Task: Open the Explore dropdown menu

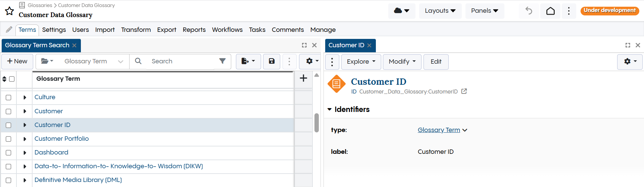Action: pyautogui.click(x=361, y=62)
